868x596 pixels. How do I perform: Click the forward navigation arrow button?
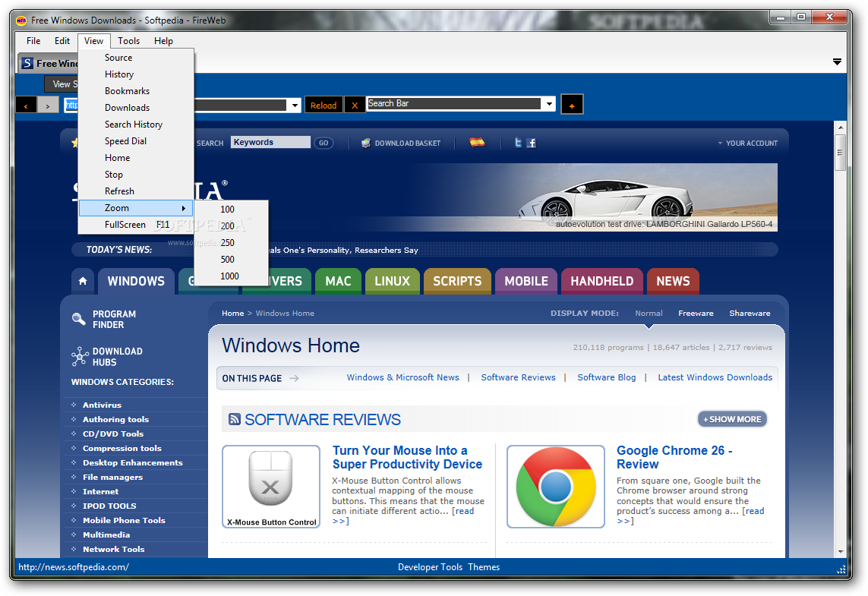(x=48, y=105)
